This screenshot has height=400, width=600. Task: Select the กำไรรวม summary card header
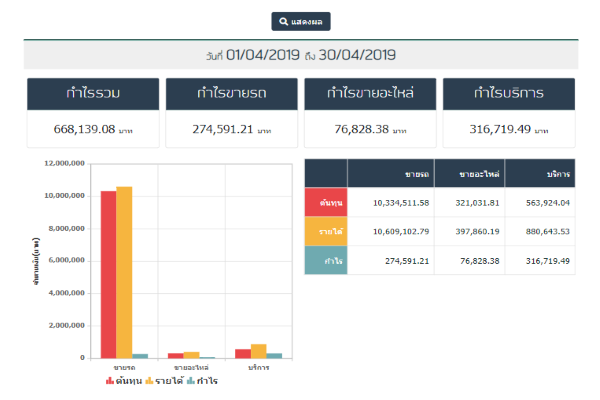93,94
